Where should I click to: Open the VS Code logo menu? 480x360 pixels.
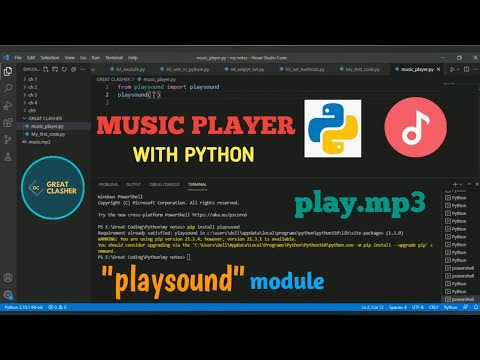pos(6,58)
